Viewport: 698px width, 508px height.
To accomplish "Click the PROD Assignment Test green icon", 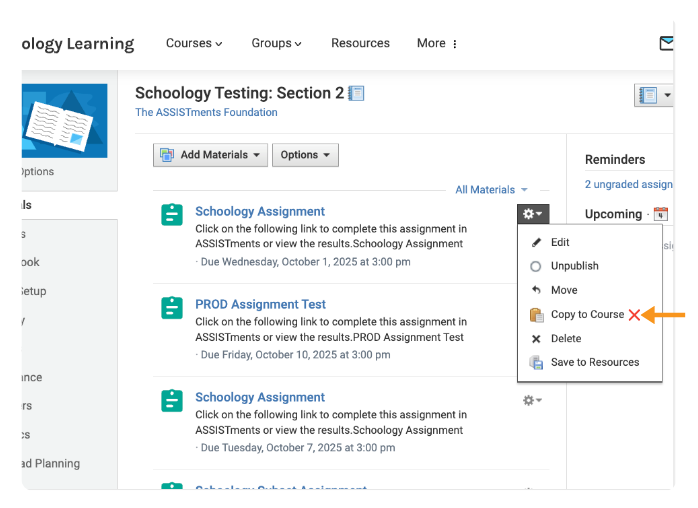I will click(x=172, y=308).
